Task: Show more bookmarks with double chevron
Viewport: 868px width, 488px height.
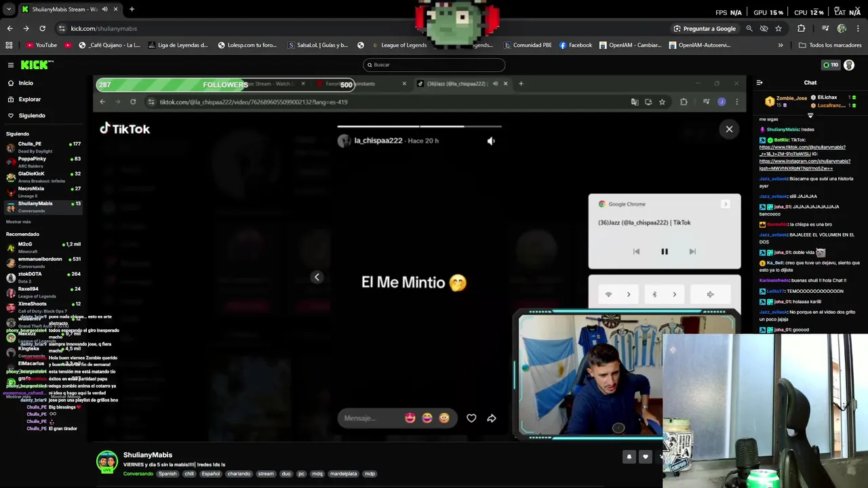Action: 781,45
